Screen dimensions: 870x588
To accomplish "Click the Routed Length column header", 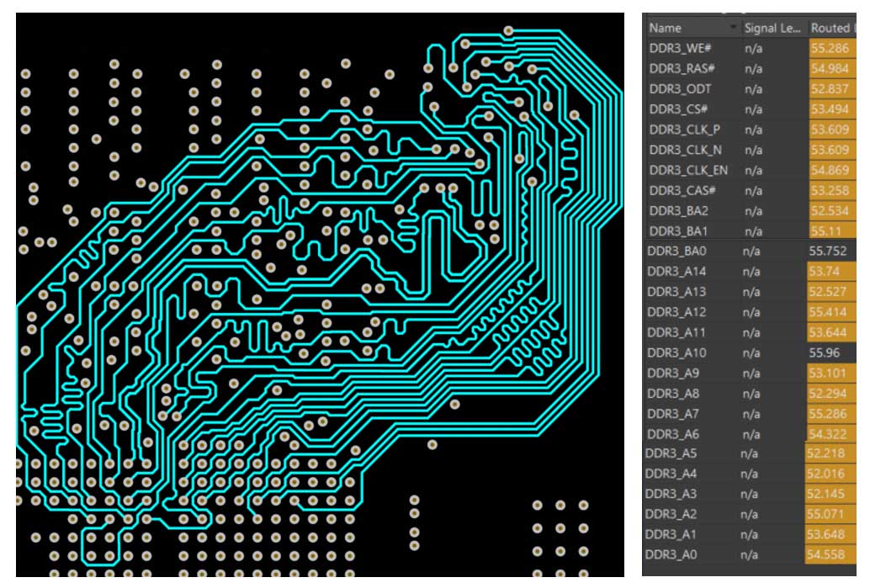I will click(833, 29).
